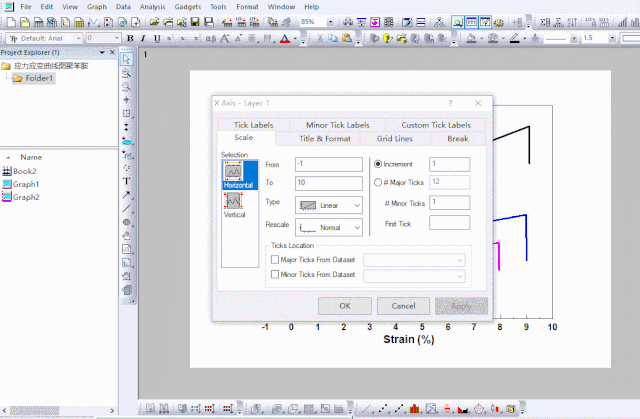Screen dimensions: 640x419
Task: Click the Italic formatting button
Action: pyautogui.click(x=143, y=39)
